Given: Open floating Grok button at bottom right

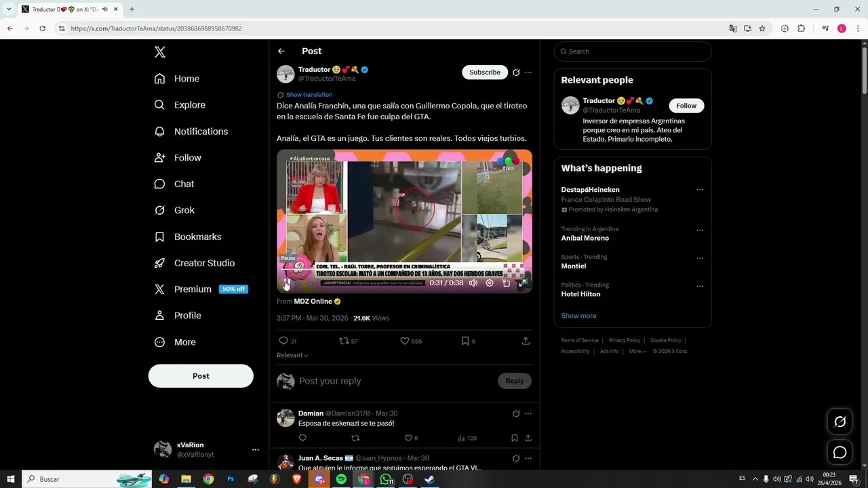Looking at the screenshot, I should pos(840,422).
